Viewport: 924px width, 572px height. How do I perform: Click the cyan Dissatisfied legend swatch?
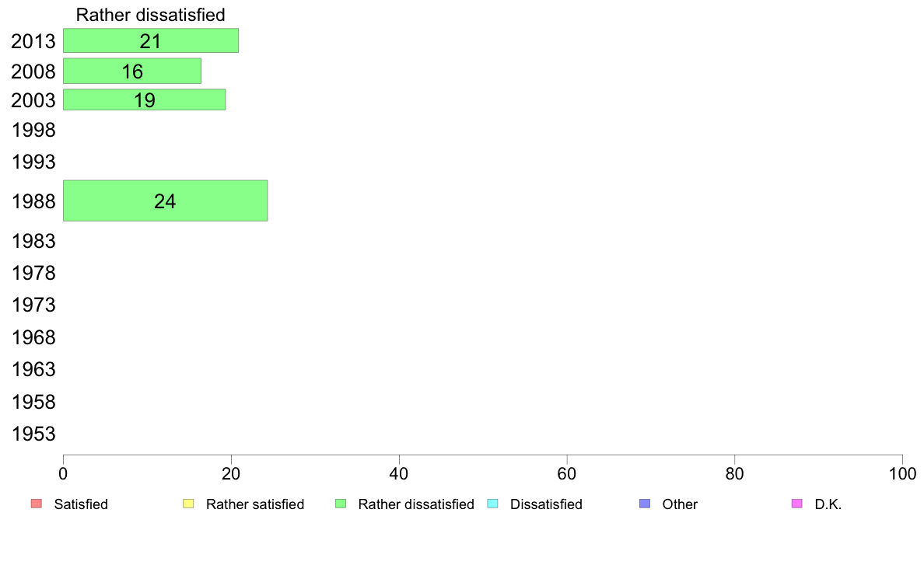click(492, 504)
